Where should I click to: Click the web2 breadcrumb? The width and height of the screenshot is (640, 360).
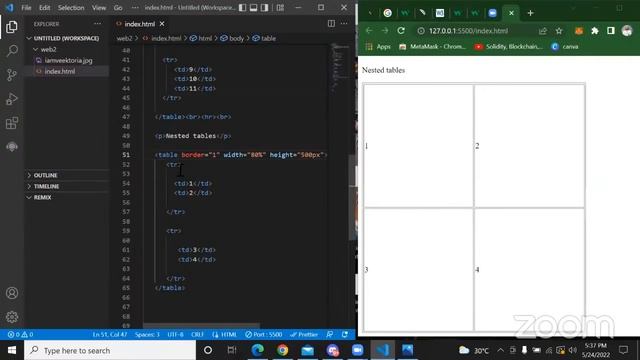(124, 38)
